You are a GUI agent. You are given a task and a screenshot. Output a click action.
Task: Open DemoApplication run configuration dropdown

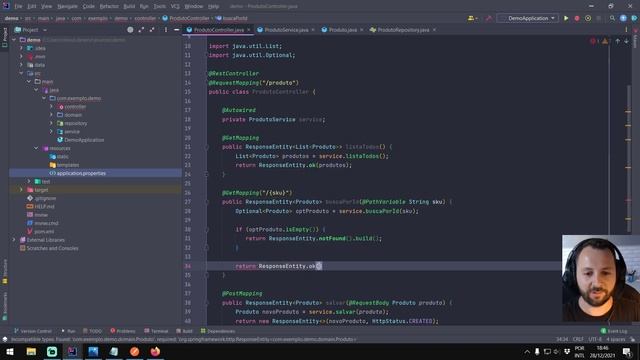click(528, 18)
